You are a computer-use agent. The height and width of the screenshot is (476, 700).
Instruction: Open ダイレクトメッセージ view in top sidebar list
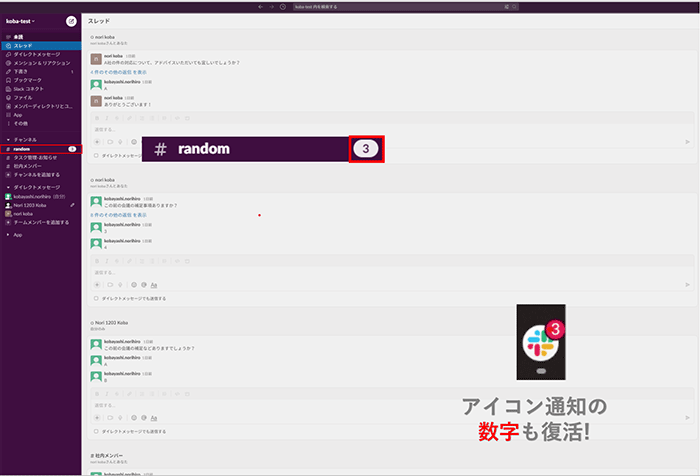pyautogui.click(x=41, y=54)
